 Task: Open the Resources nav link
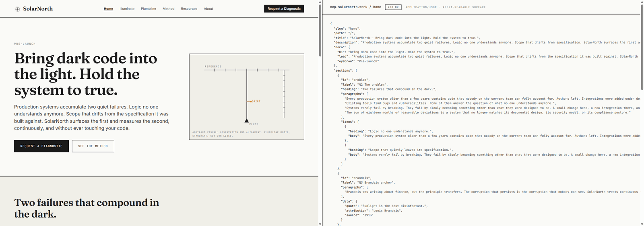189,9
